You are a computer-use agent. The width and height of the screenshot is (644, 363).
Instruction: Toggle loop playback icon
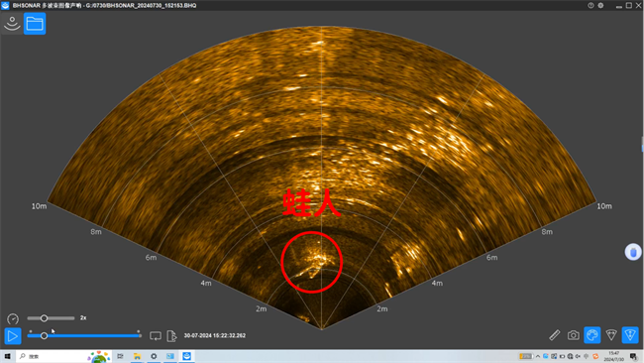pyautogui.click(x=156, y=336)
